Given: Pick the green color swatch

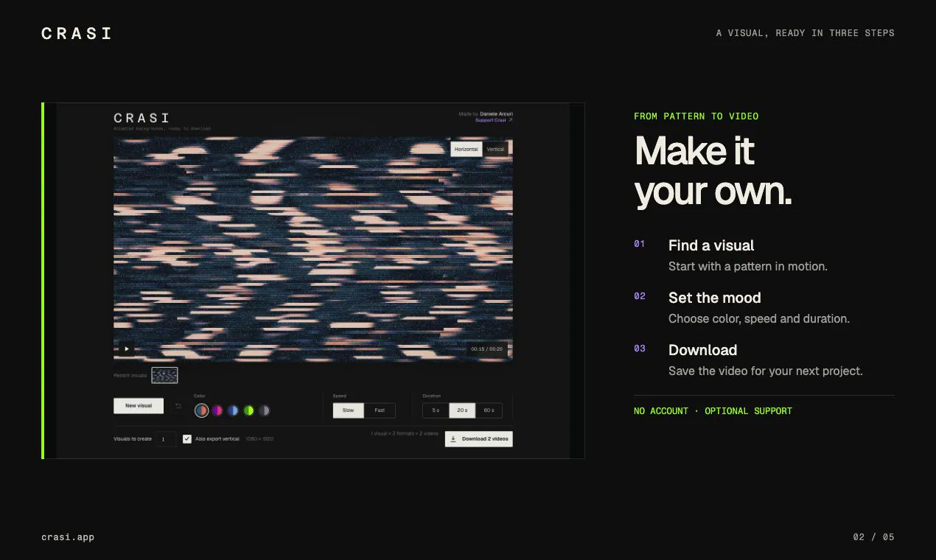Looking at the screenshot, I should click(x=248, y=410).
